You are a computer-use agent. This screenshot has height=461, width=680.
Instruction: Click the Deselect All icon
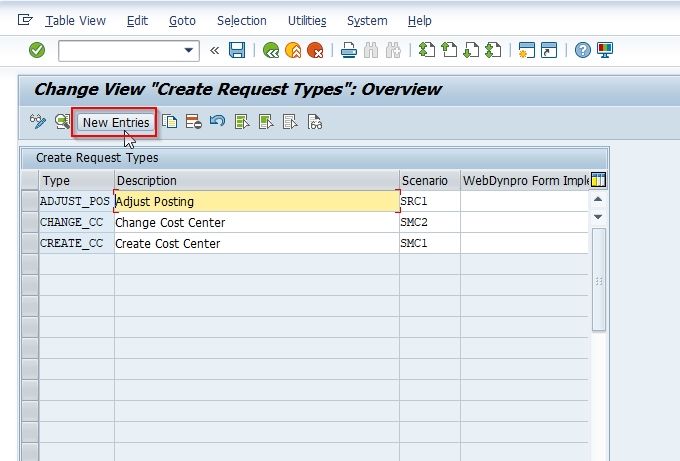coord(290,122)
